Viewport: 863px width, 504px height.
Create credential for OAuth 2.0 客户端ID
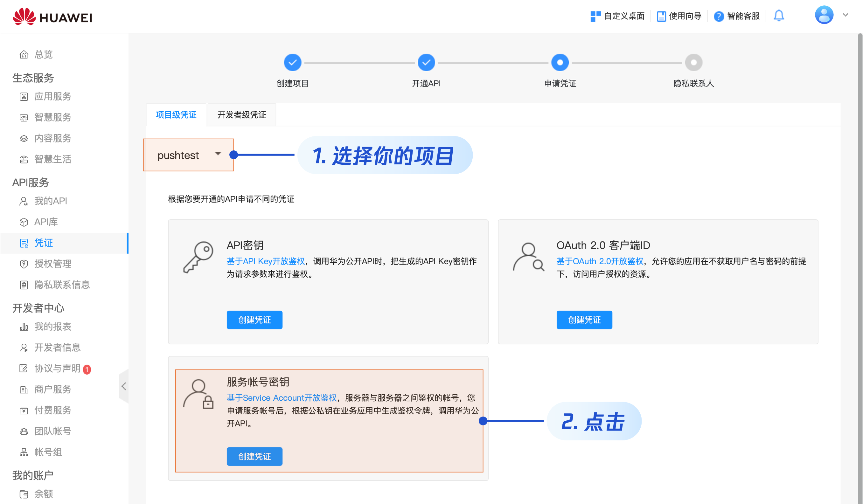pos(584,320)
